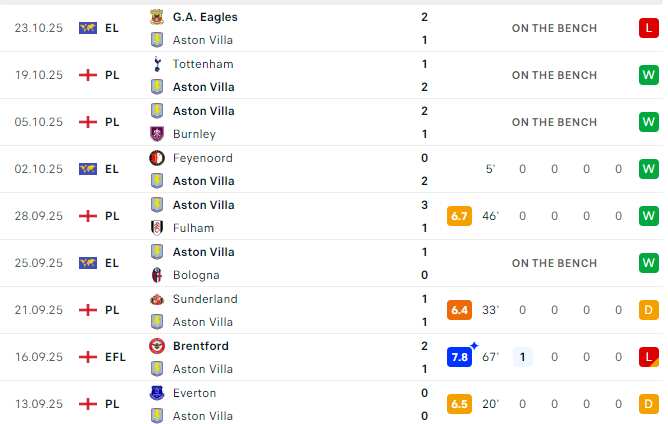Click the Feyenoord club crest

tap(156, 158)
